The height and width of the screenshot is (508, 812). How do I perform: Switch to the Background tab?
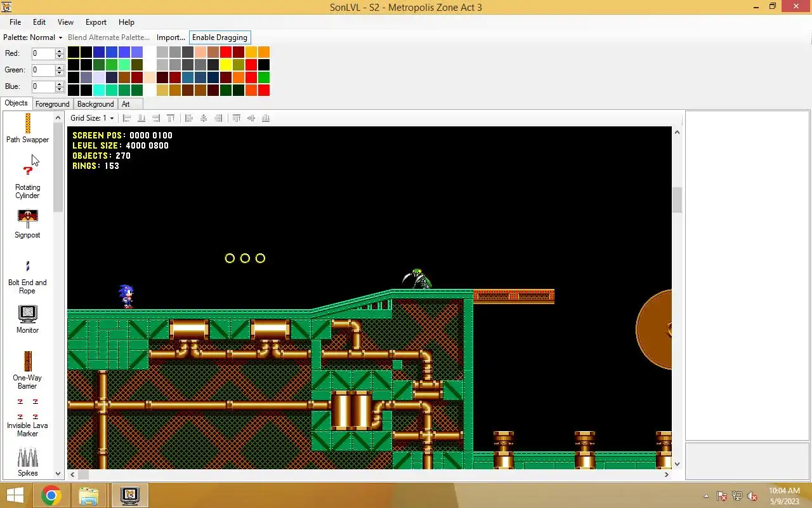(x=96, y=104)
